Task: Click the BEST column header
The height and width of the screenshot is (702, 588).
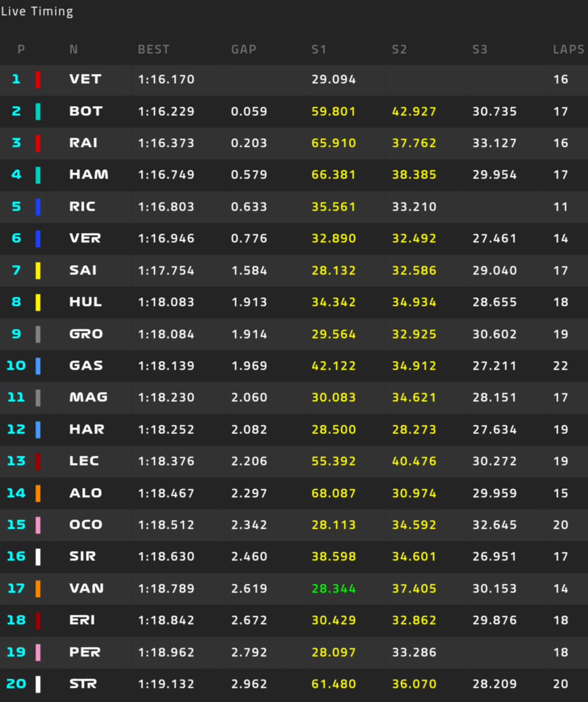Action: click(x=153, y=49)
